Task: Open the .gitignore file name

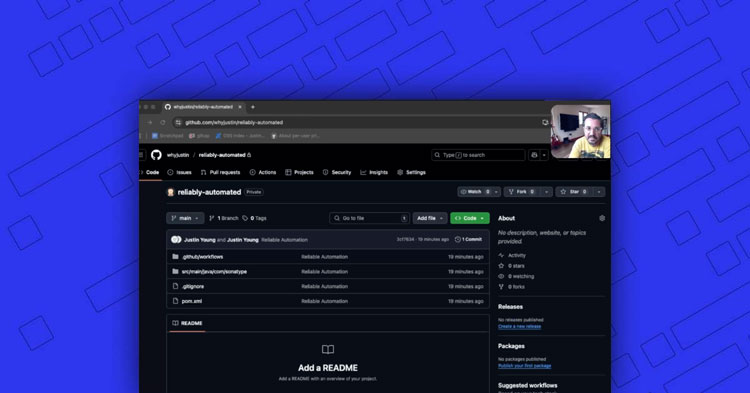Action: coord(193,286)
